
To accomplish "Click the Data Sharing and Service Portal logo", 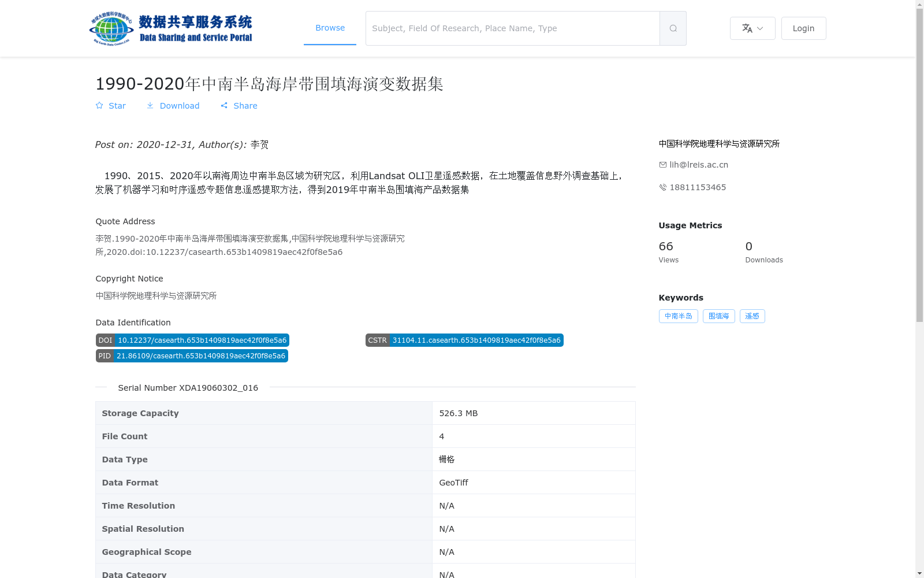I will (171, 28).
